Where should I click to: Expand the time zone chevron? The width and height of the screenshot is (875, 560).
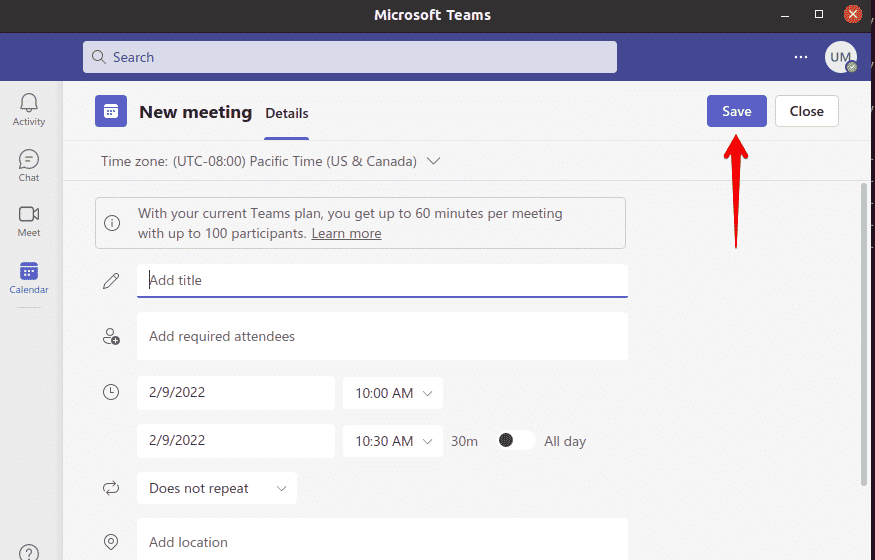point(434,161)
